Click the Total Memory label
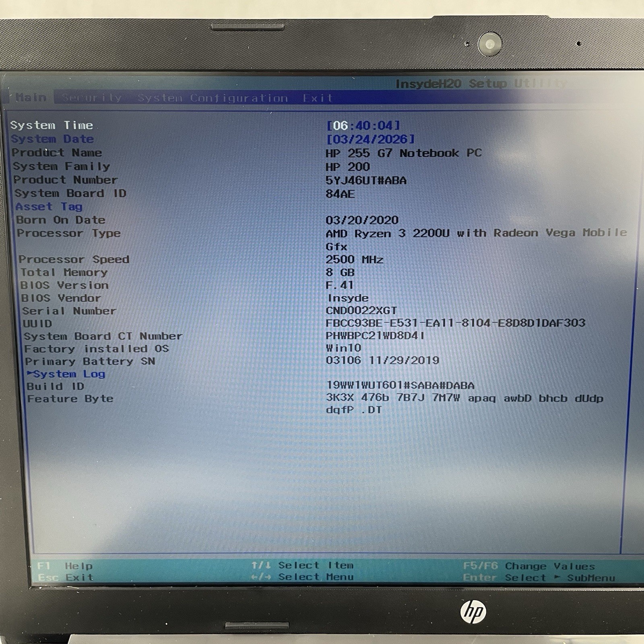The image size is (644, 644). pyautogui.click(x=64, y=272)
